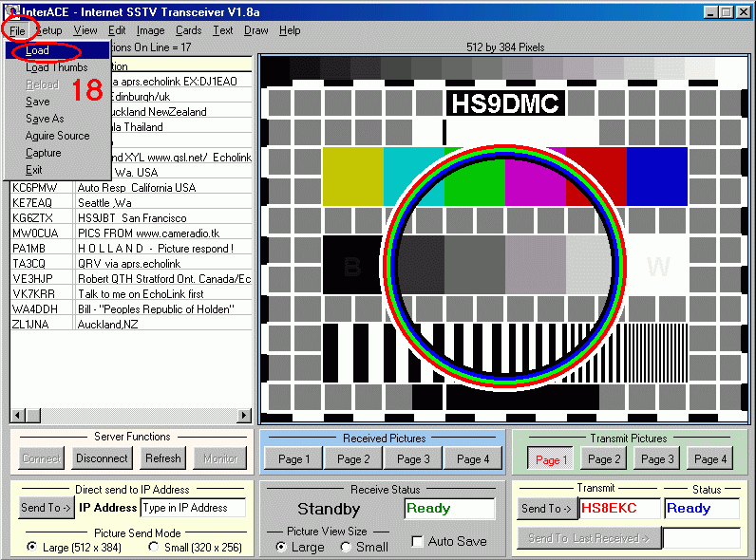Enable the Auto Save checkbox
This screenshot has height=560, width=756.
coord(418,541)
